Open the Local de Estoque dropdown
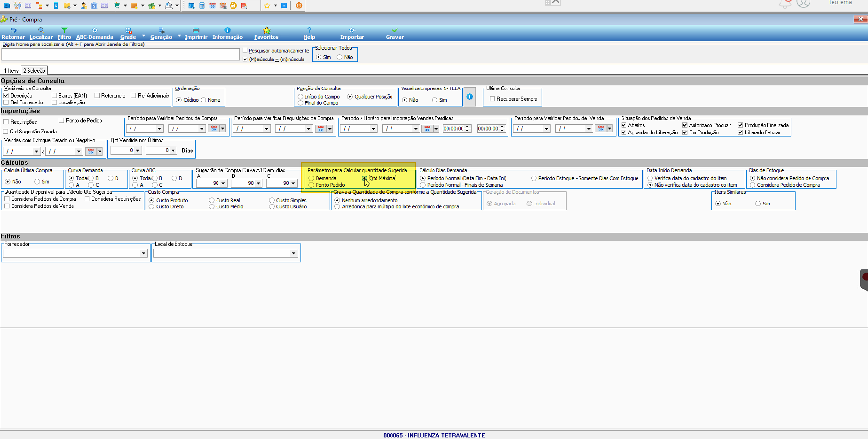The height and width of the screenshot is (439, 868). [293, 253]
